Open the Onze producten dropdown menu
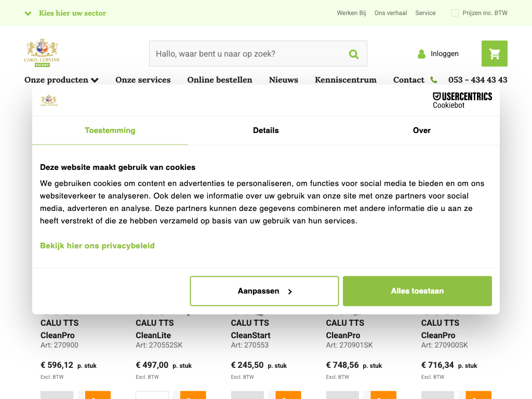This screenshot has height=399, width=532. click(61, 80)
